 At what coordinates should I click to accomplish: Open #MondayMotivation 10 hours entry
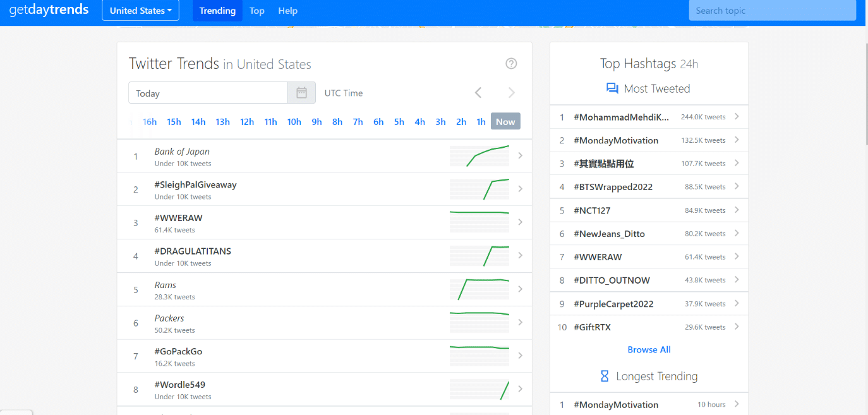[x=649, y=404]
